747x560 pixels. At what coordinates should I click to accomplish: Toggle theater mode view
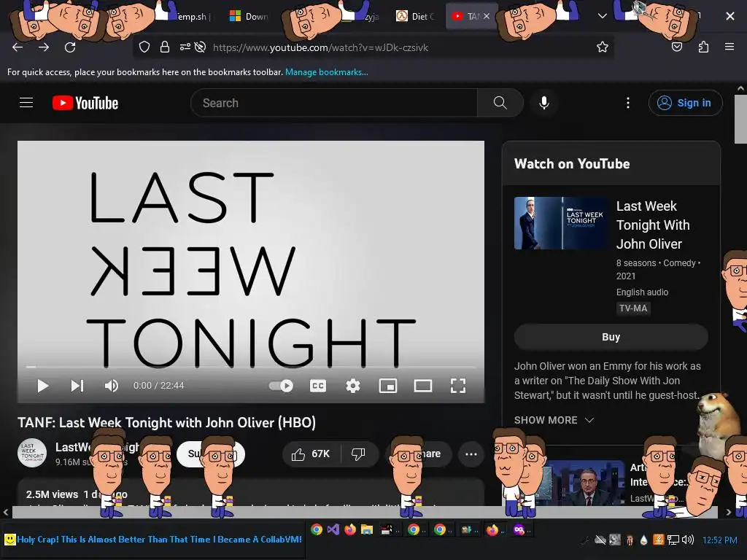point(423,386)
